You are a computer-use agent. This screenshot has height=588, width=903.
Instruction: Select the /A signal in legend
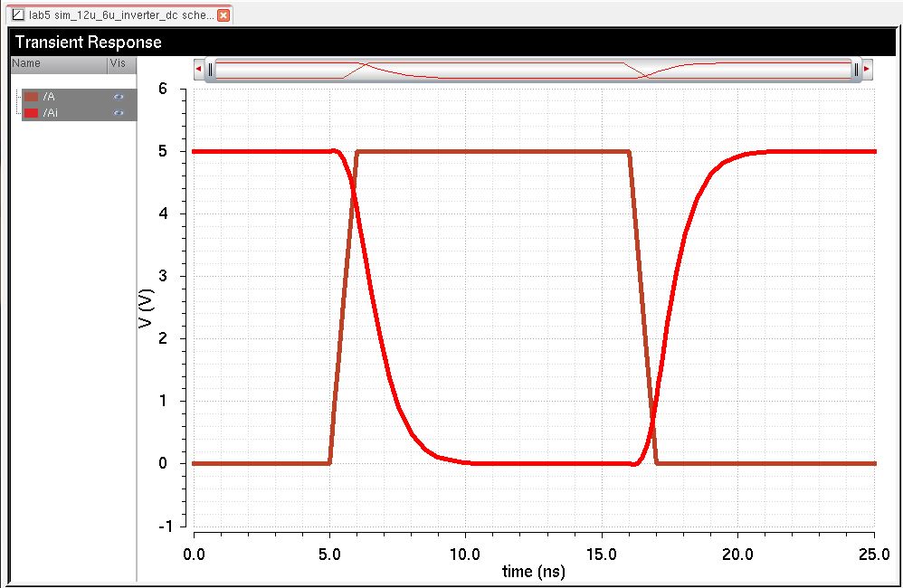(49, 96)
